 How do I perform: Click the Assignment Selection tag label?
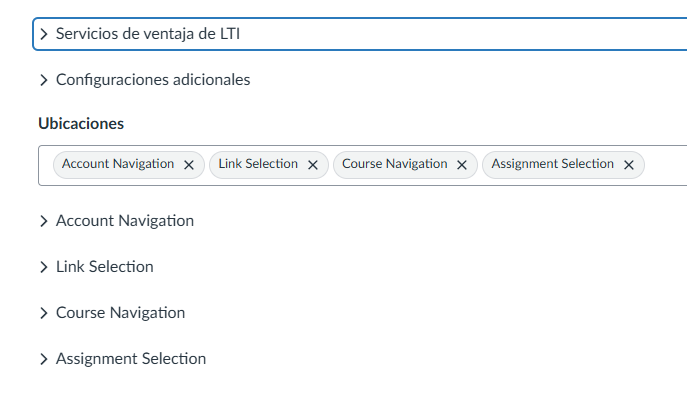(x=553, y=164)
